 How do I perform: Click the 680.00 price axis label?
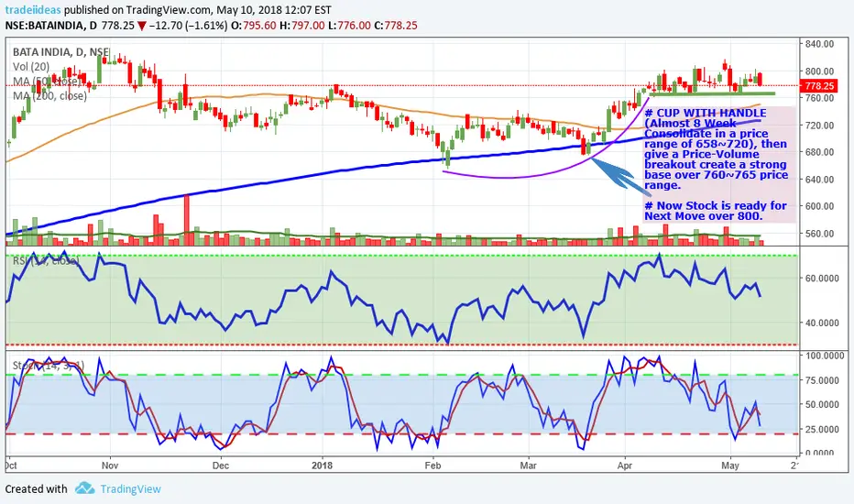(820, 152)
